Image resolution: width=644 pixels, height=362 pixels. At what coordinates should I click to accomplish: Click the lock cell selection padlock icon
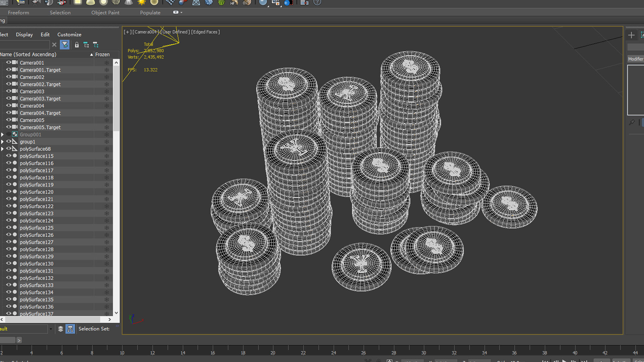pyautogui.click(x=77, y=45)
